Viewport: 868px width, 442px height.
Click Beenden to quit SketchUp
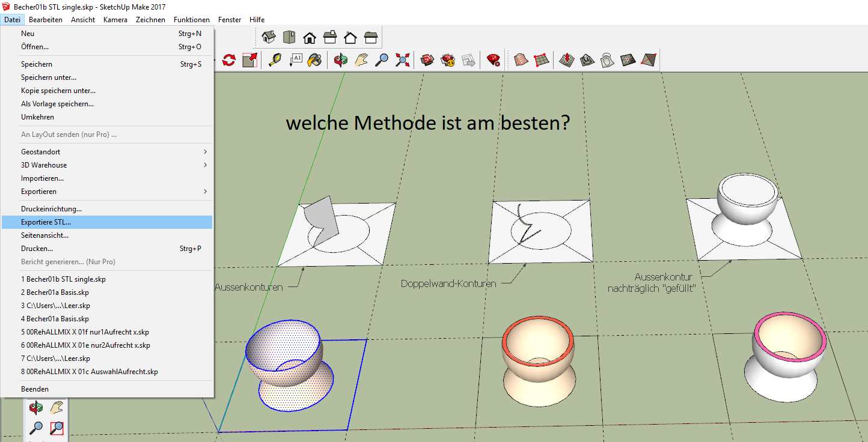(35, 389)
